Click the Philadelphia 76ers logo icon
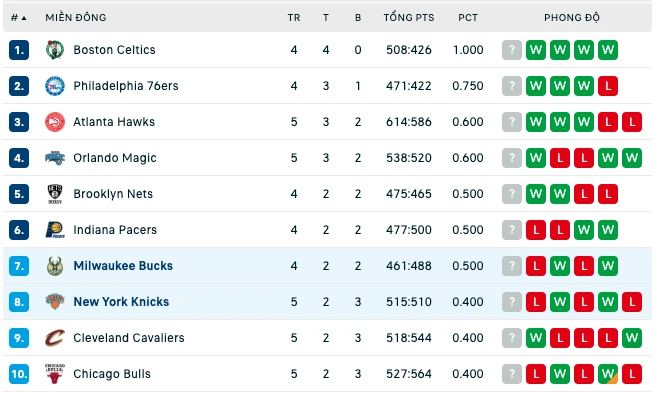The height and width of the screenshot is (394, 655). click(x=55, y=86)
